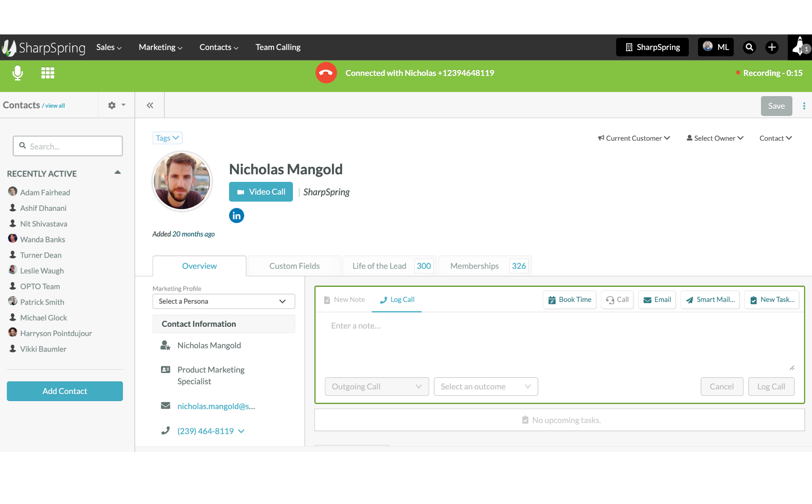The width and height of the screenshot is (812, 504).
Task: Switch to the Custom Fields tab
Action: click(294, 266)
